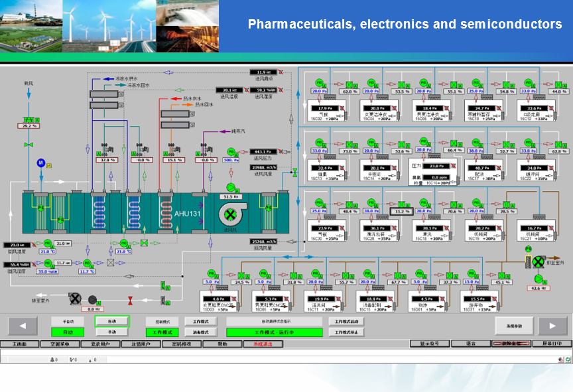Image resolution: width=573 pixels, height=392 pixels.
Task: Click the 系统参数 system parameters button
Action: pos(514,326)
